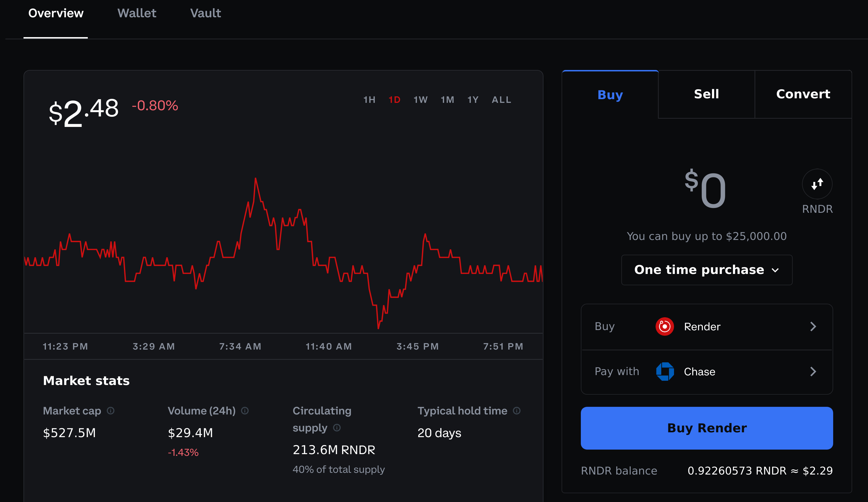Click the Chase bank icon in Pay with
The width and height of the screenshot is (868, 502).
pyautogui.click(x=664, y=371)
